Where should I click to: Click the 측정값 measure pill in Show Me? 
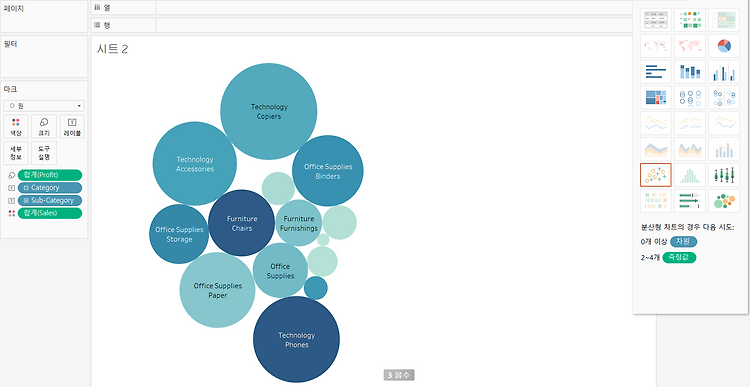(x=679, y=257)
